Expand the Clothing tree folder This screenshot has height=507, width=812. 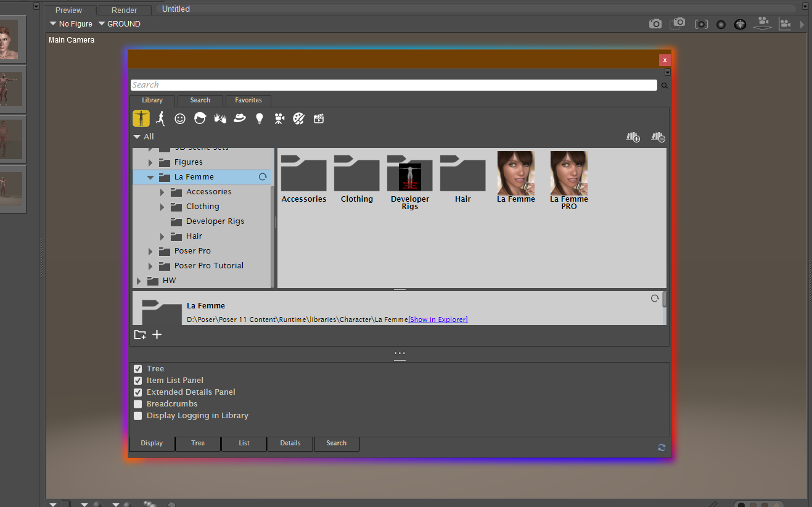[163, 207]
